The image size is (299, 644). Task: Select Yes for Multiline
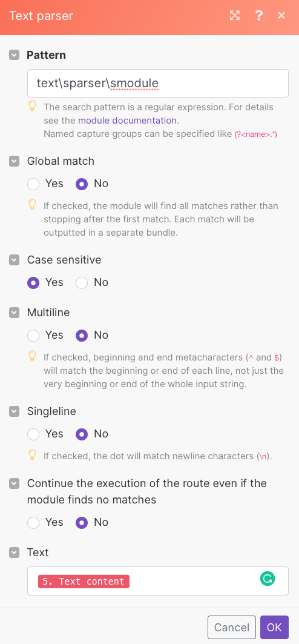click(x=33, y=336)
